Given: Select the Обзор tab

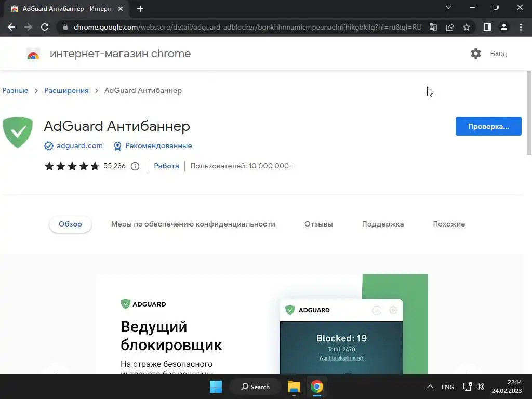Looking at the screenshot, I should (70, 224).
